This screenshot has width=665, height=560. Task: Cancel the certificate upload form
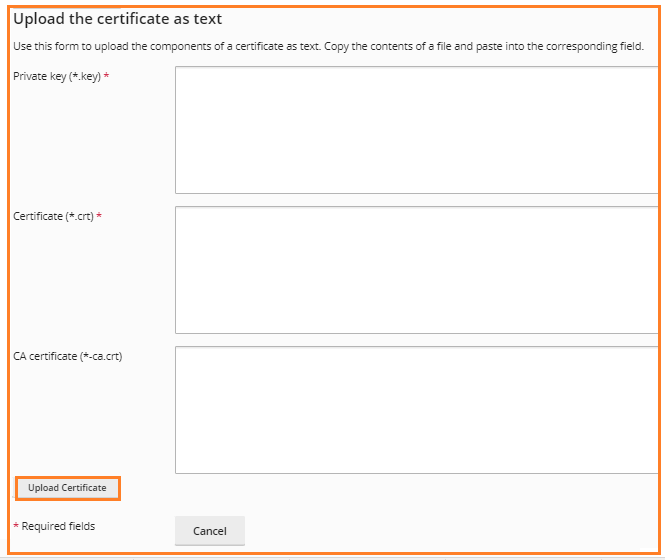click(x=210, y=531)
